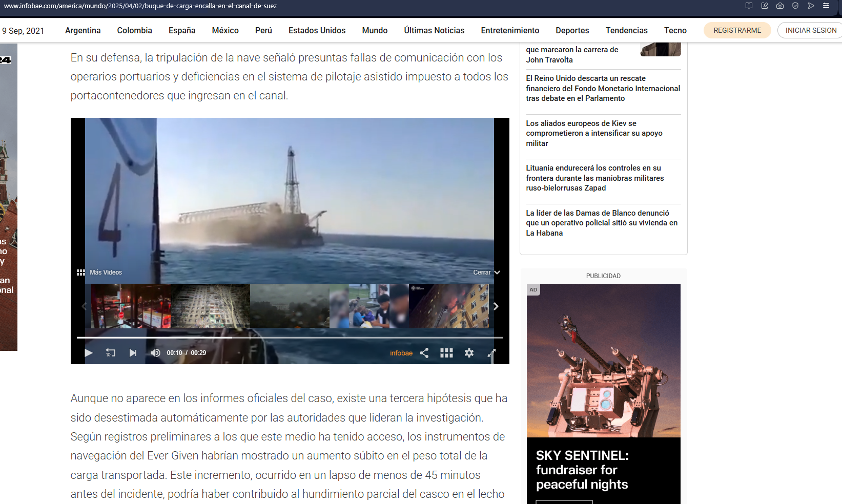Viewport: 842px width, 504px height.
Task: Collapse the Más Videos panel with Cerrar
Action: pyautogui.click(x=486, y=272)
